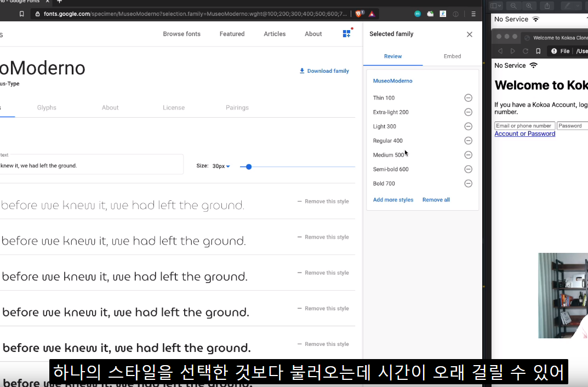The width and height of the screenshot is (588, 387).
Task: Open the About tab under the font name
Action: 110,107
